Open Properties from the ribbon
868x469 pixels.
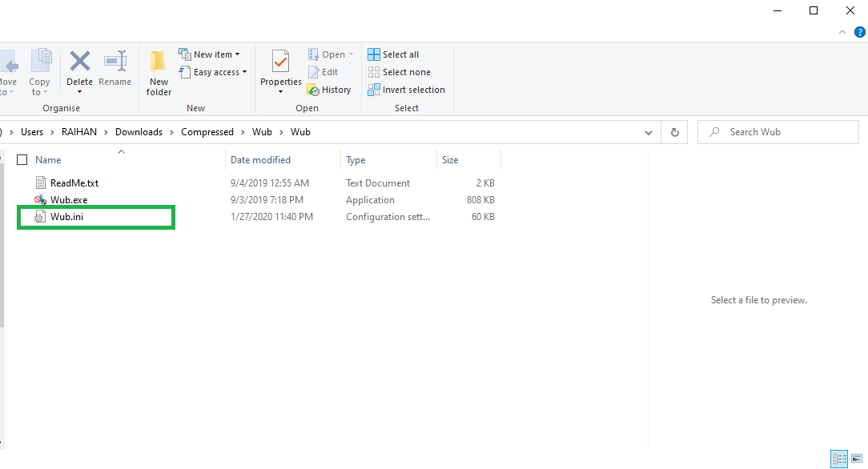281,67
